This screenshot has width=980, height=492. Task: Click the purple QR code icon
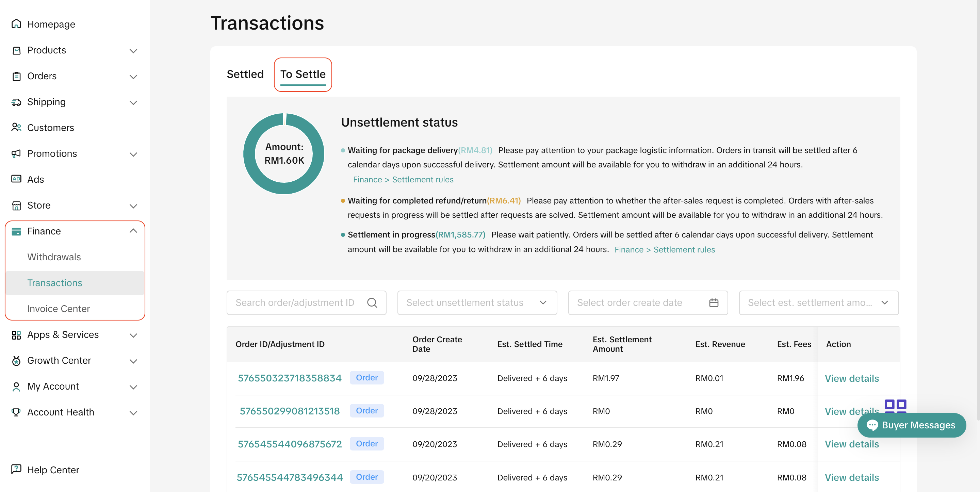(x=895, y=406)
